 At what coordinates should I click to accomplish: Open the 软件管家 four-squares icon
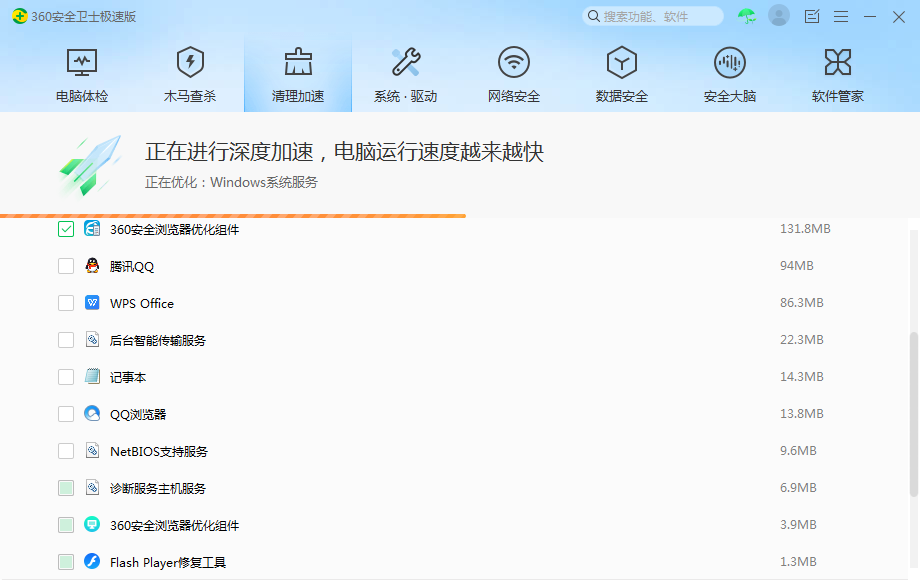pyautogui.click(x=838, y=62)
